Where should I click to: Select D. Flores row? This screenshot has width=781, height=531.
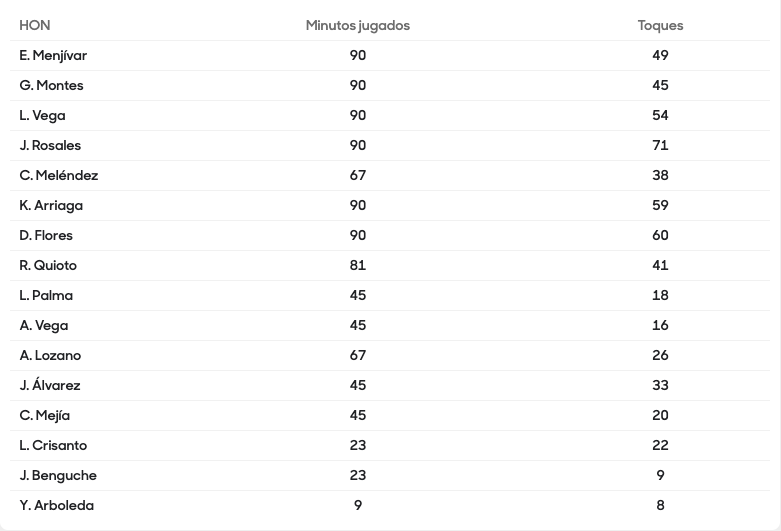coord(46,235)
